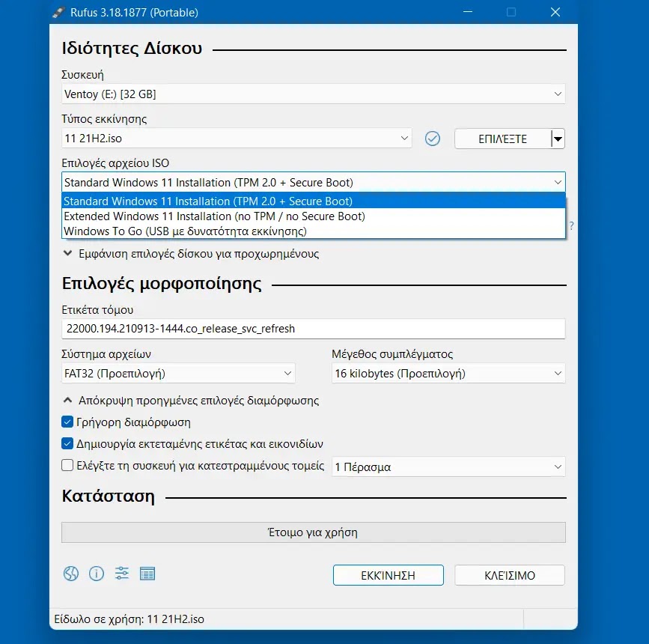Image resolution: width=649 pixels, height=644 pixels.
Task: Open the Μέγεθος συμπλέγματος 16 kilobytes dropdown
Action: click(448, 373)
